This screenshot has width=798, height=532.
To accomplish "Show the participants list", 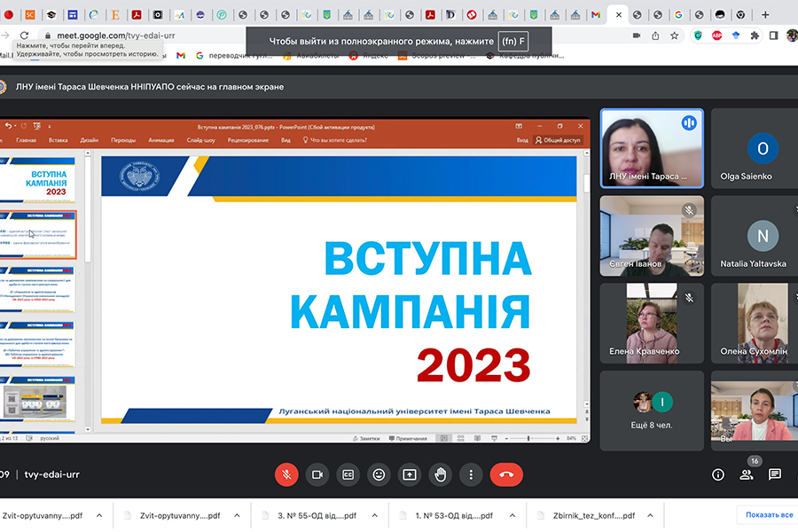I will click(747, 474).
